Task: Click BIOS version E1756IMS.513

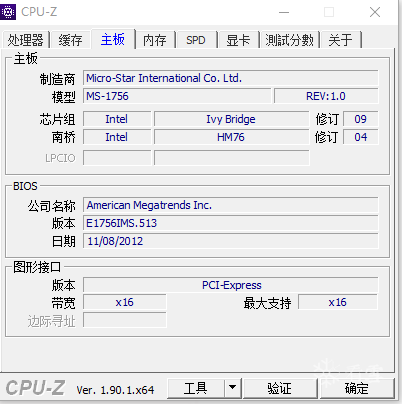Action: [231, 223]
